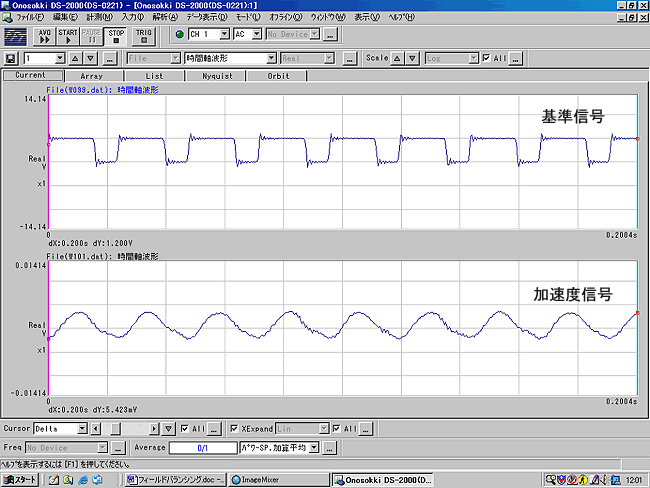This screenshot has width=650, height=488.
Task: Click the ellipsis button after Real dropdown
Action: 349,58
